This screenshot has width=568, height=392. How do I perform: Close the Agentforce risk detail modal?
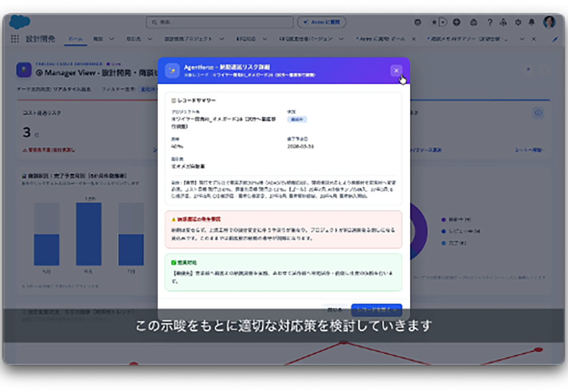396,70
